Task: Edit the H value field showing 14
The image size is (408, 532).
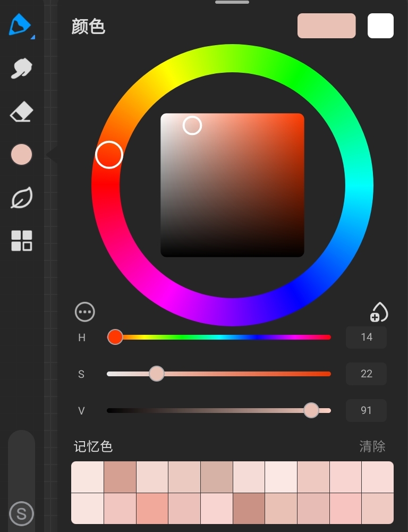Action: pos(366,337)
